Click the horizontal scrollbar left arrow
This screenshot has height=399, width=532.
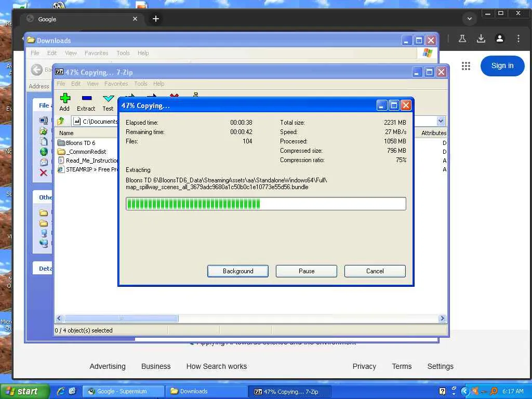59,318
